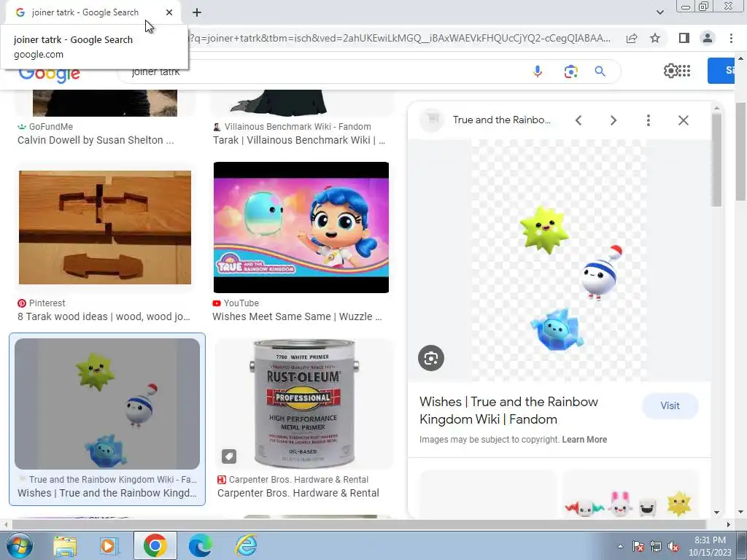Open the Chrome three-dot menu
Image resolution: width=747 pixels, height=560 pixels.
click(731, 38)
